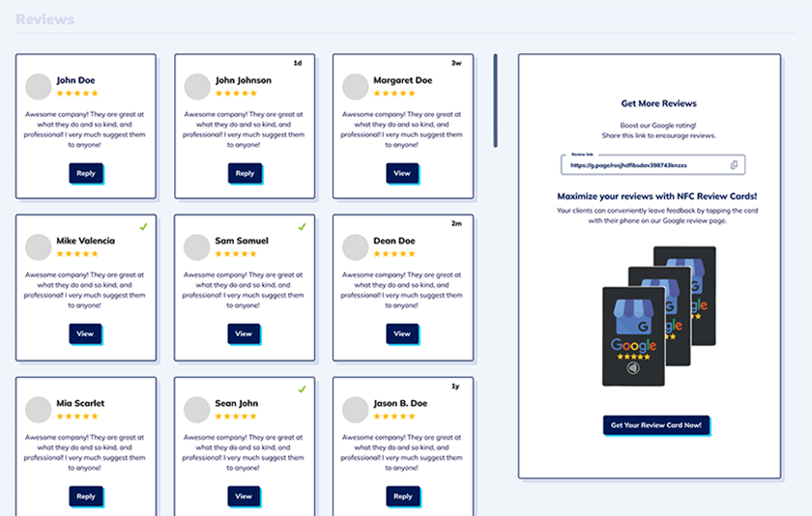The height and width of the screenshot is (516, 812).
Task: Copy the review link using copy icon
Action: click(734, 165)
